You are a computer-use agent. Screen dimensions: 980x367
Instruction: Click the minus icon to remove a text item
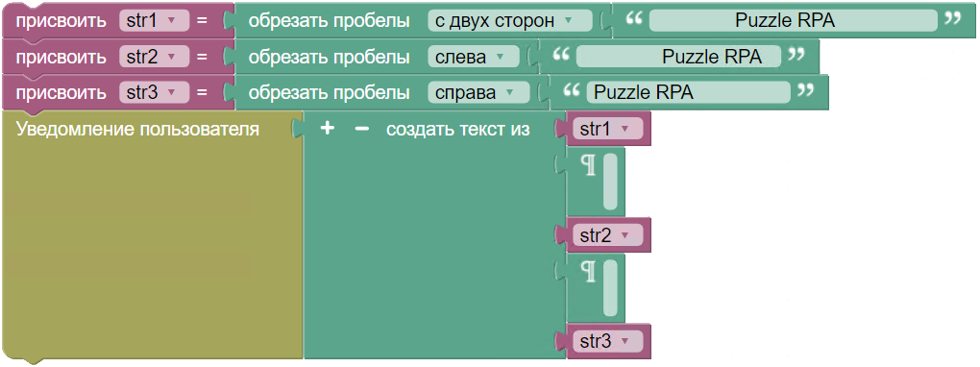pos(362,129)
